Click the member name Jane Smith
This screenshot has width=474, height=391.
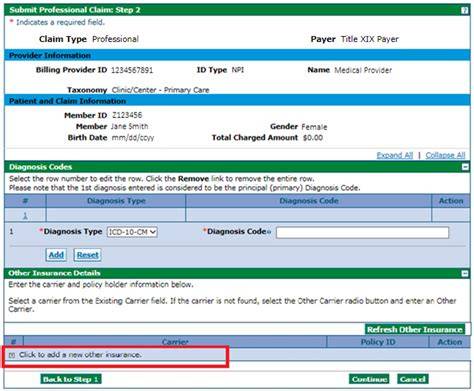point(130,127)
